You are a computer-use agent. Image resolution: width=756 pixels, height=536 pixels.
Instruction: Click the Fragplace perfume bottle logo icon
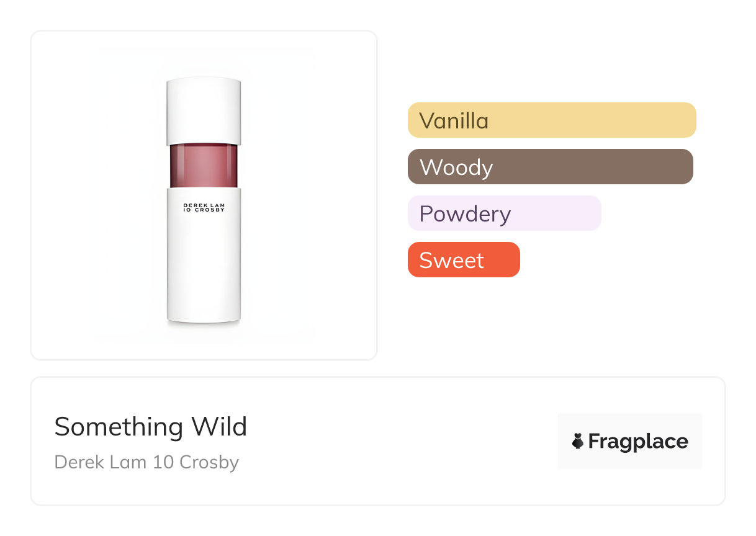point(578,441)
